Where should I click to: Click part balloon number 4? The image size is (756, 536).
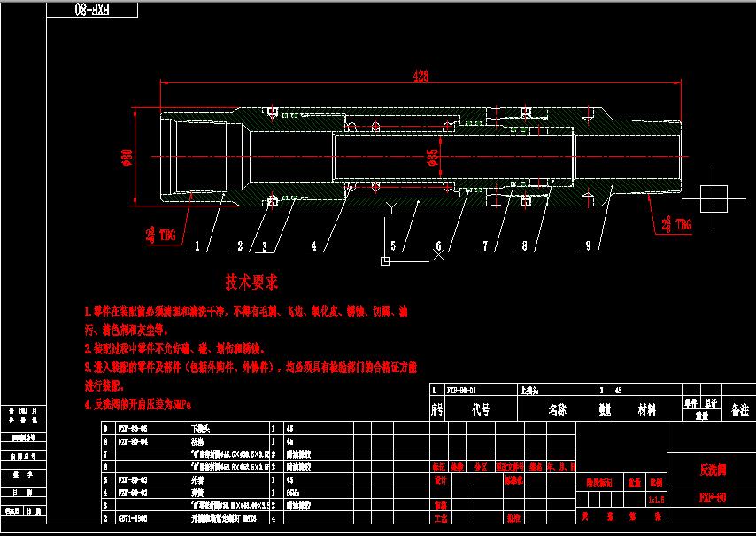coord(314,246)
